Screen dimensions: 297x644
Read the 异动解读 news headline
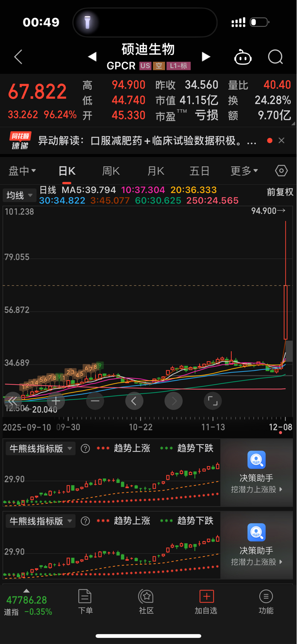147,140
